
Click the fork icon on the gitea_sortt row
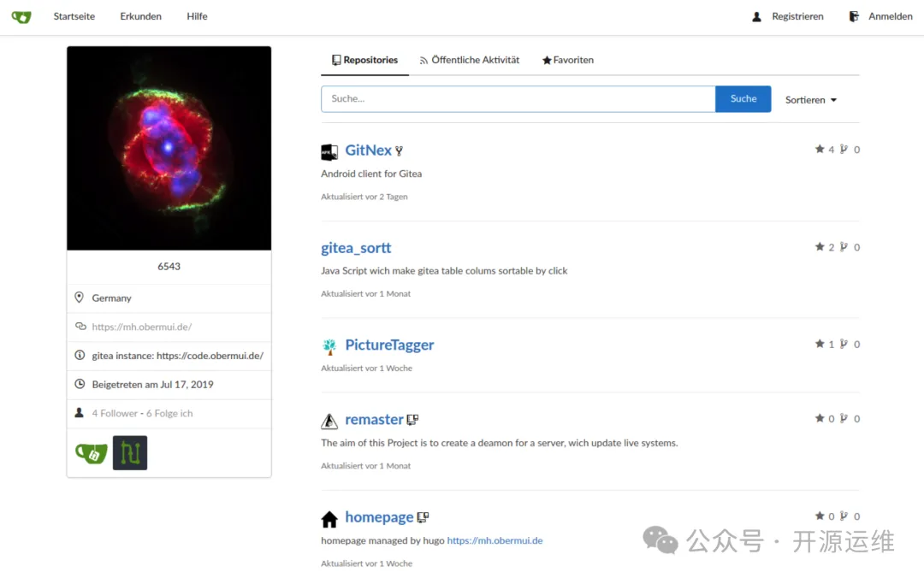click(844, 247)
